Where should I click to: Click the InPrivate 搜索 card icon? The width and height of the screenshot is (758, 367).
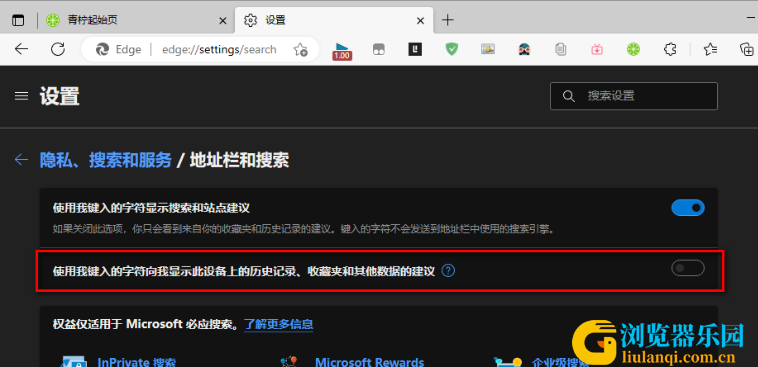74,361
